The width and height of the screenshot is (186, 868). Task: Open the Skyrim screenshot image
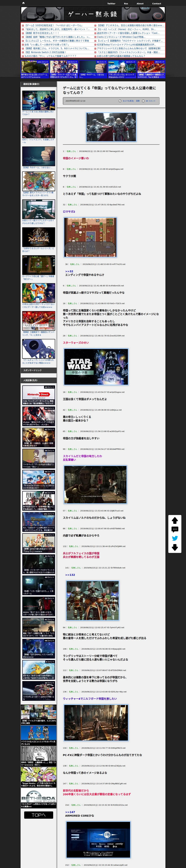click(x=95, y=484)
